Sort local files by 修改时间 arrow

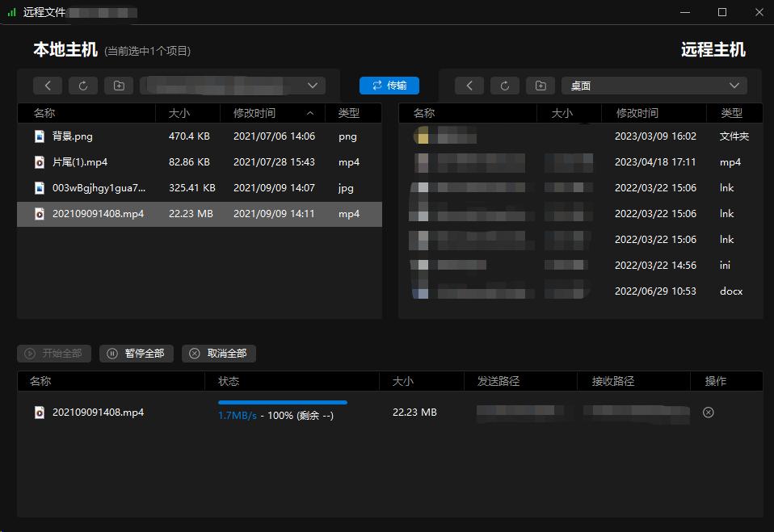[310, 113]
